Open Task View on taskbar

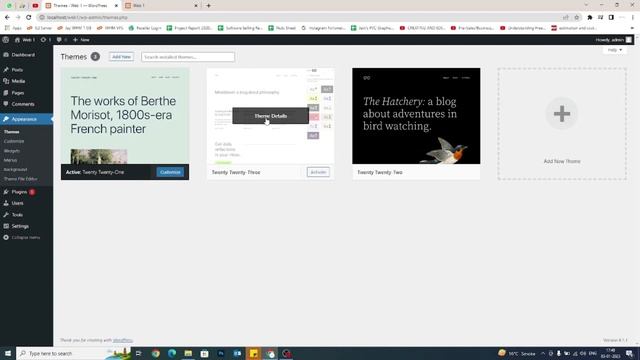pos(138,353)
